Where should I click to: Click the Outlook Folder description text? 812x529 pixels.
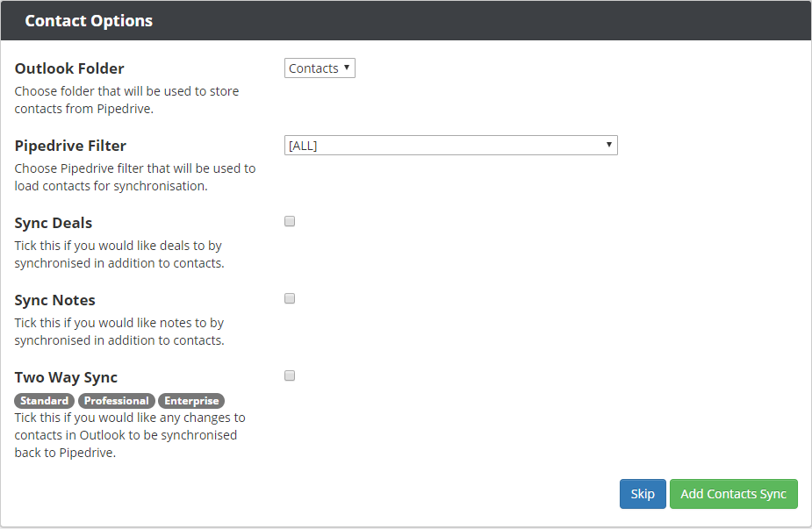(127, 100)
